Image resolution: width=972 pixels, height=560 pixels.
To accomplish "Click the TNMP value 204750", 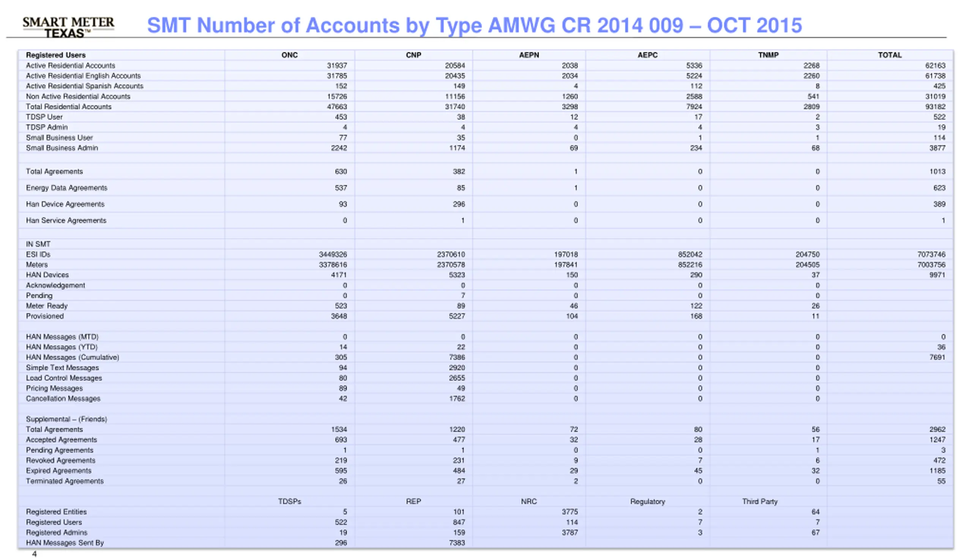I will [807, 255].
